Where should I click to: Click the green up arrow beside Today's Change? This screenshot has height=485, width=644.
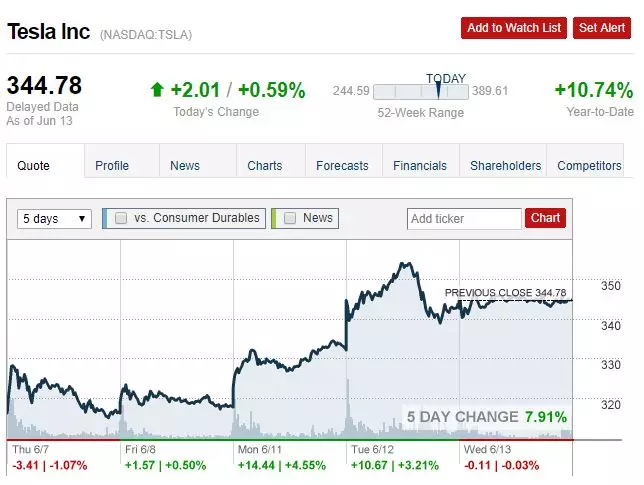click(156, 90)
